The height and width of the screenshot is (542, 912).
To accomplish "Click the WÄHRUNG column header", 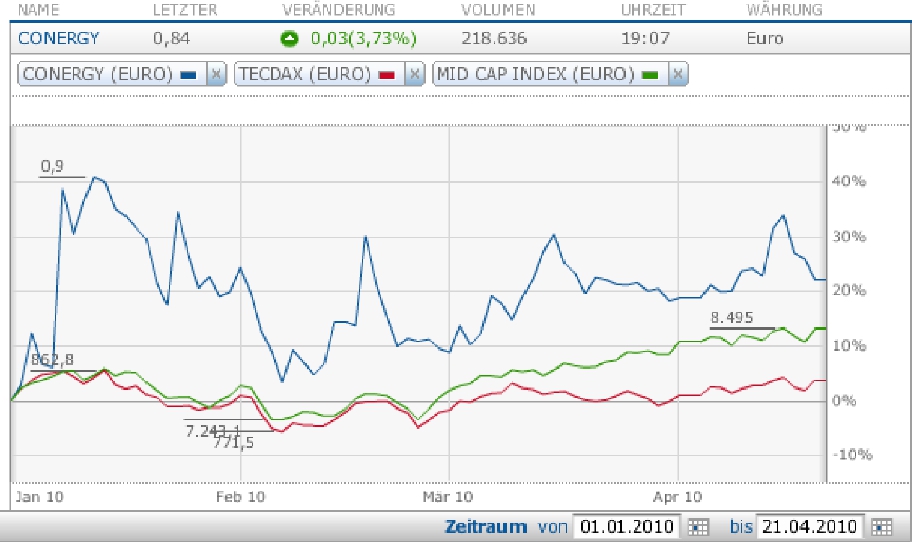I will pos(785,10).
